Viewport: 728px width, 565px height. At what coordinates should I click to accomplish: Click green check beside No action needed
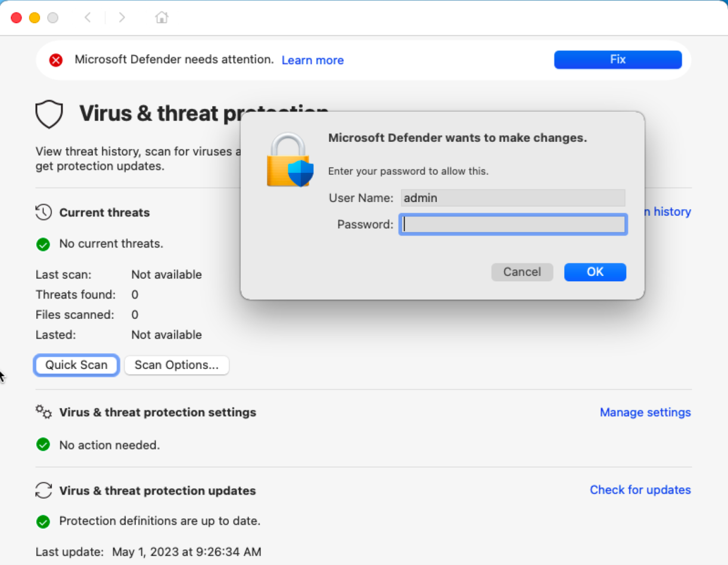[43, 445]
